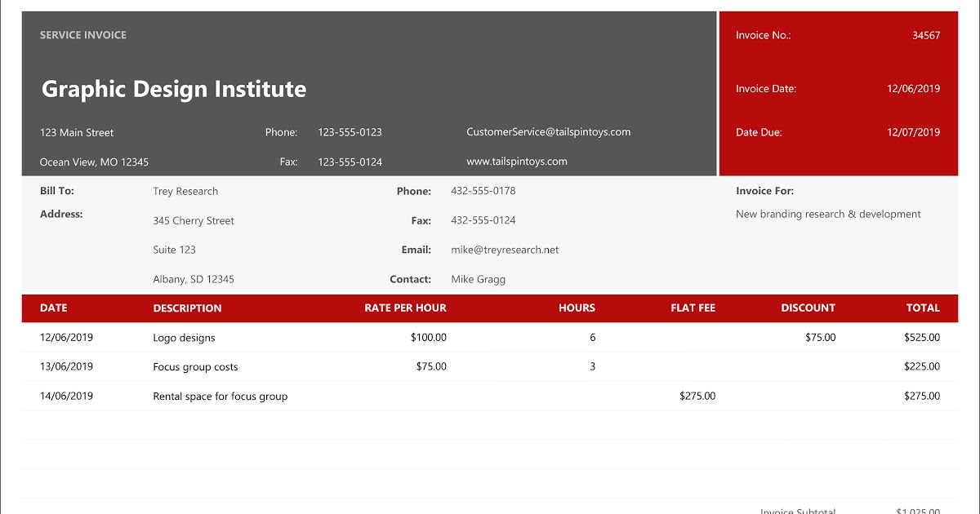Click the $275.00 total for Rental space row
The image size is (980, 514).
[922, 396]
